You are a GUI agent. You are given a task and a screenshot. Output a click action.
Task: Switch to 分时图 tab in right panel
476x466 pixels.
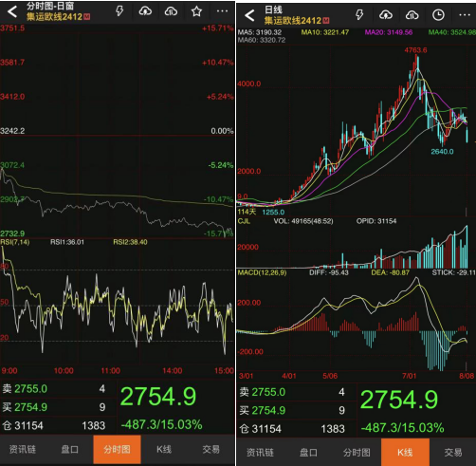click(357, 453)
